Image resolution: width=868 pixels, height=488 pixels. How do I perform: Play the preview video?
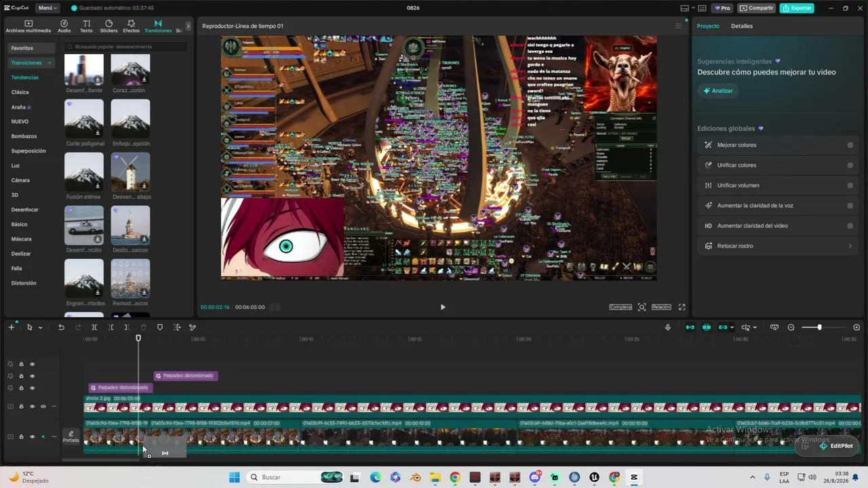click(x=443, y=307)
